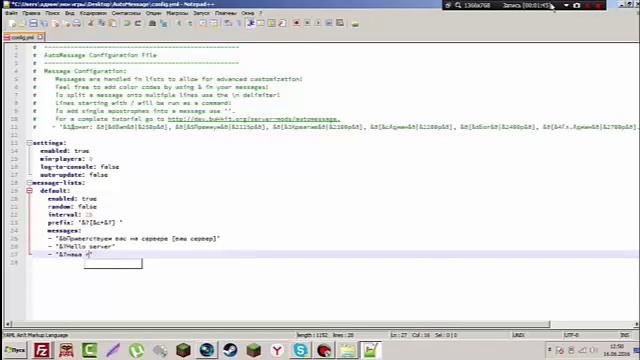Click the camera icon in recorder overlay
Image resolution: width=640 pixels, height=360 pixels.
click(577, 5)
